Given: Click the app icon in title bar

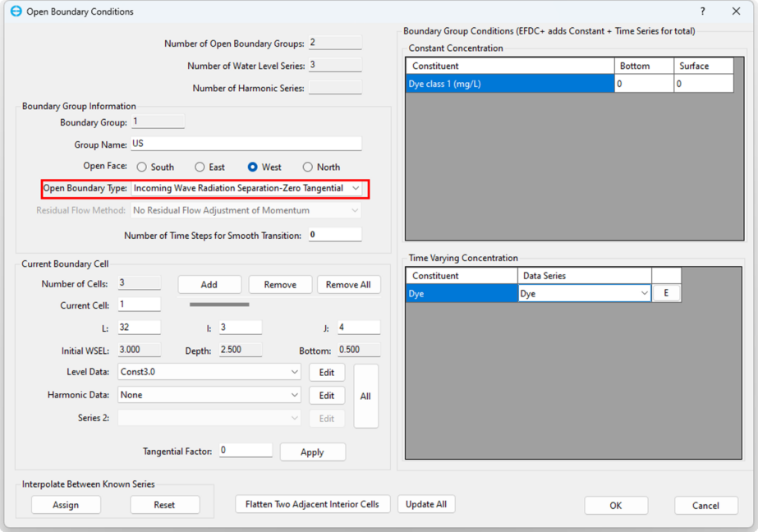Looking at the screenshot, I should (15, 11).
